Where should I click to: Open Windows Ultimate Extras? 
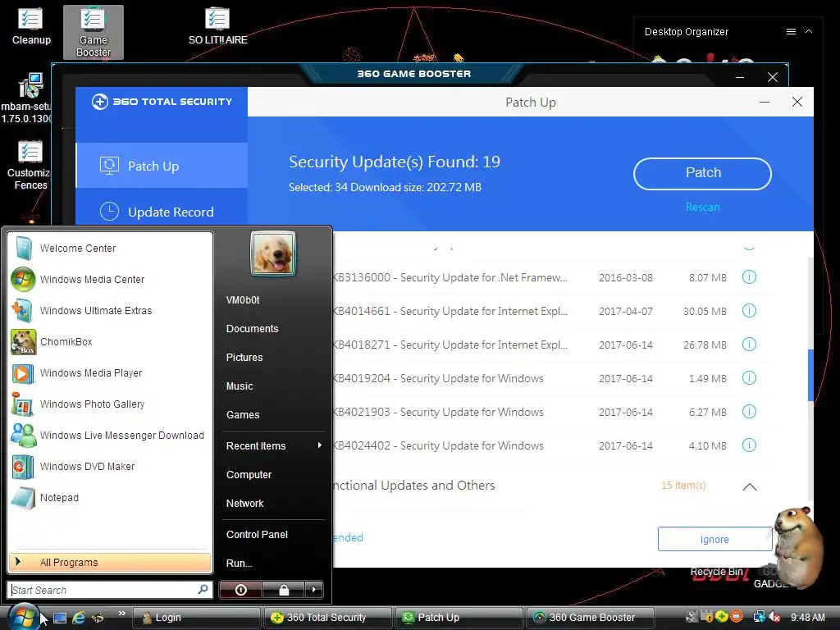coord(110,311)
